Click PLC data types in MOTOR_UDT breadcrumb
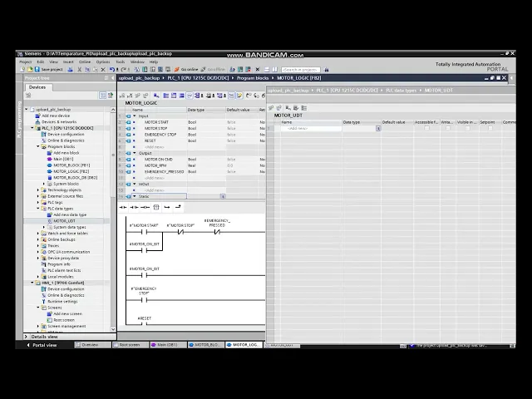532x399 pixels. coord(401,91)
